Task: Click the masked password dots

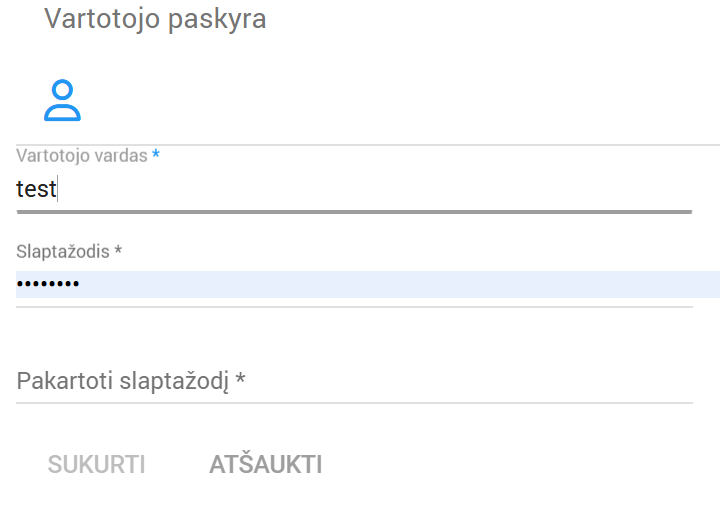Action: (x=48, y=286)
